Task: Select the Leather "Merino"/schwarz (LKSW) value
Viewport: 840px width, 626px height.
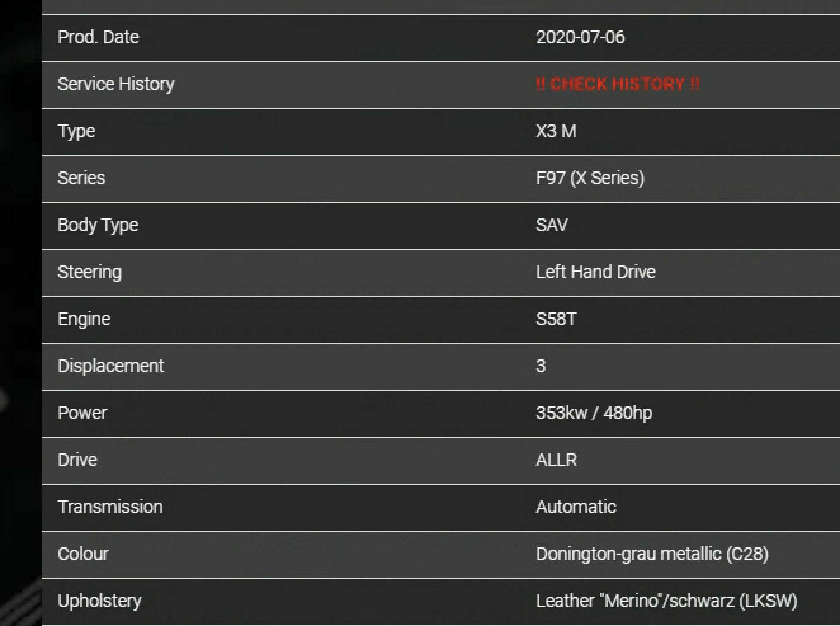Action: [666, 601]
